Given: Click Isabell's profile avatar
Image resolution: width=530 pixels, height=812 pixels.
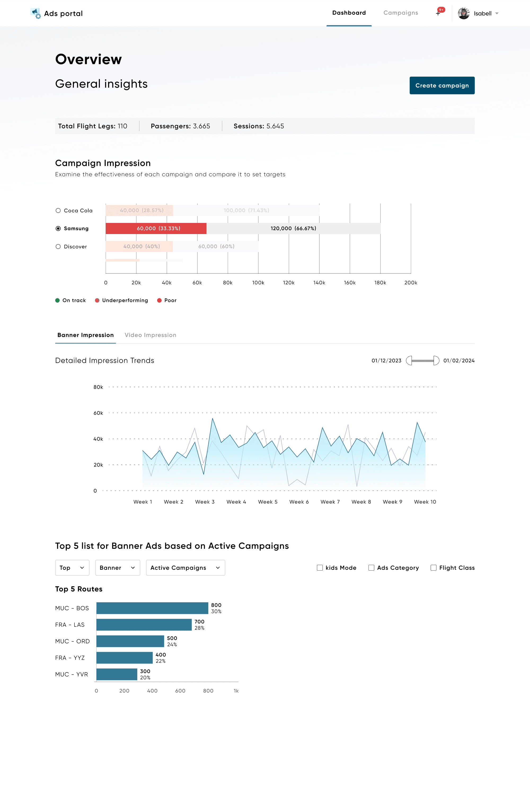Looking at the screenshot, I should pyautogui.click(x=463, y=13).
